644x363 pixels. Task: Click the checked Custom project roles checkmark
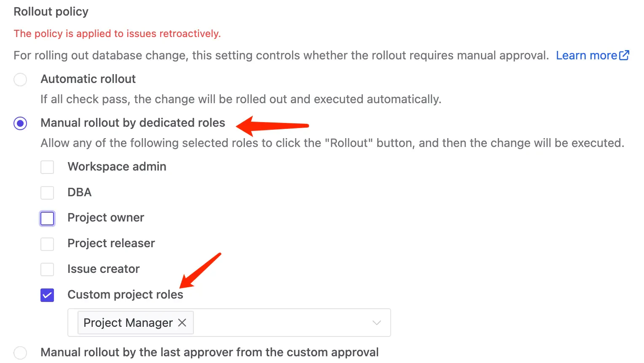47,295
